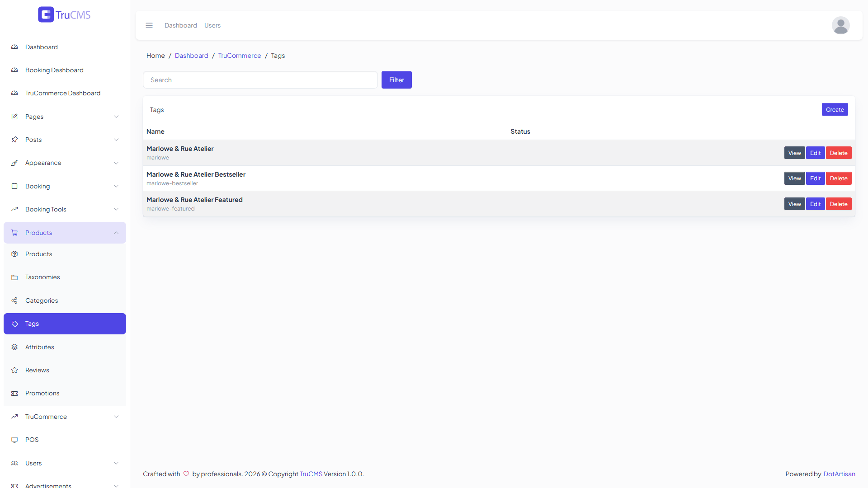Image resolution: width=868 pixels, height=488 pixels.
Task: Delete the Marlowe & Rue Atelier Bestseller tag
Action: (839, 178)
